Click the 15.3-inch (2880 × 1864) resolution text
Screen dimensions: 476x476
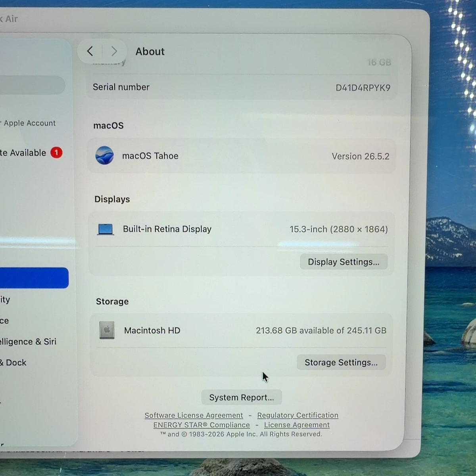339,229
